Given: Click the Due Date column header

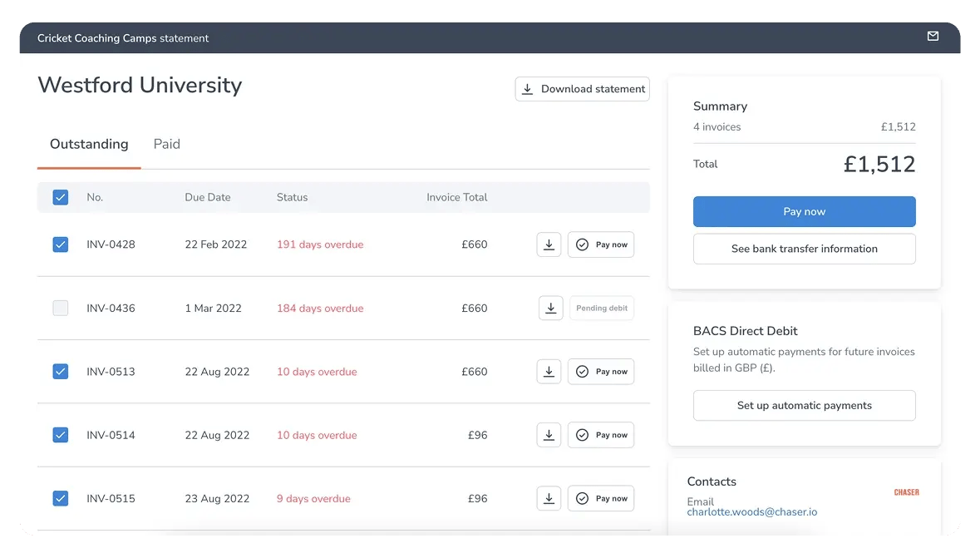Looking at the screenshot, I should [208, 197].
